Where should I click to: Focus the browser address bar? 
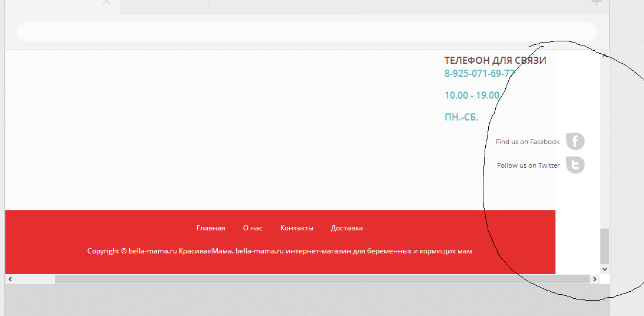coord(306,32)
